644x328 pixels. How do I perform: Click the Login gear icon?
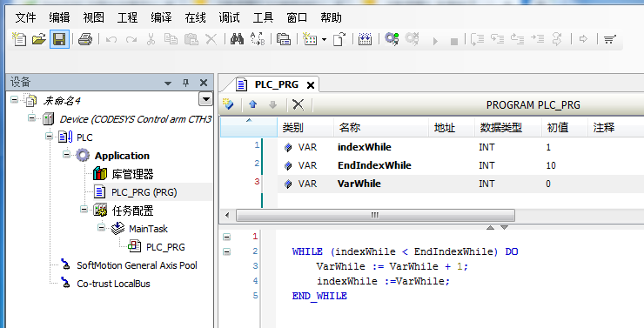[x=392, y=39]
